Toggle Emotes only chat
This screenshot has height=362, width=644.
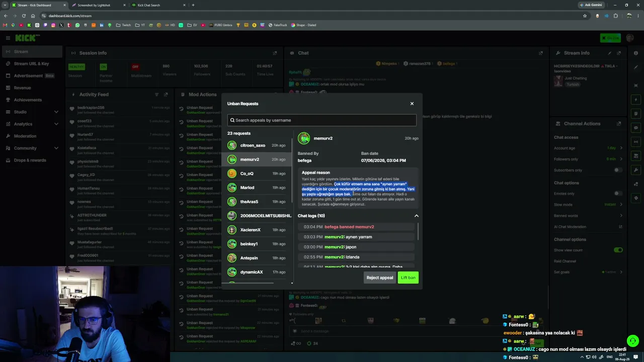(618, 194)
